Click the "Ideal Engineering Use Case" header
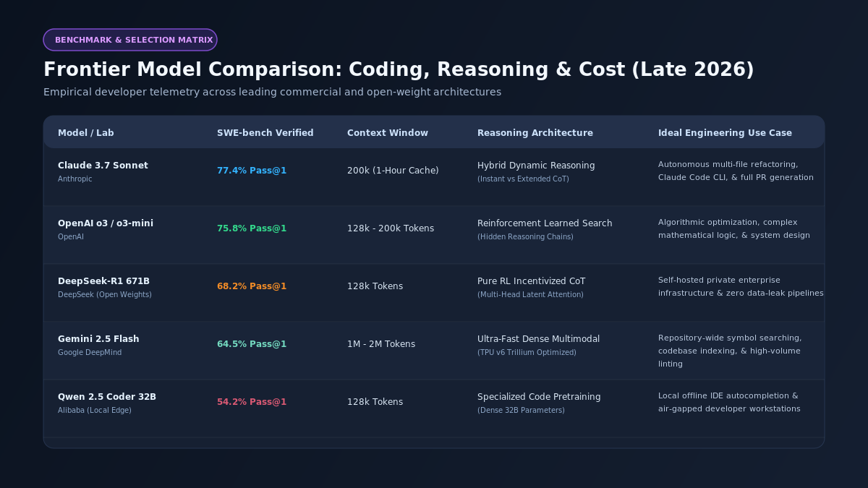868x488 pixels. point(725,133)
